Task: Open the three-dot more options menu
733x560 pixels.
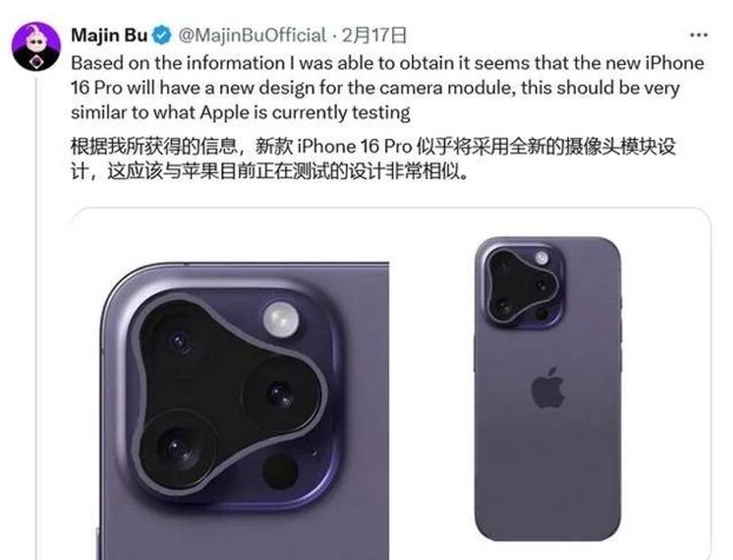Action: [699, 35]
